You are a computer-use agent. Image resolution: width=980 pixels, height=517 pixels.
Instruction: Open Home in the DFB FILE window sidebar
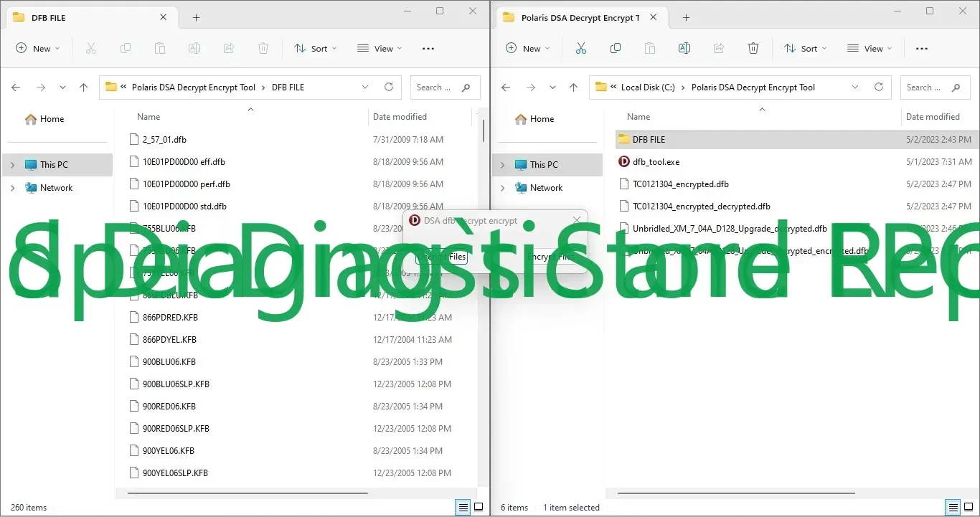point(44,119)
